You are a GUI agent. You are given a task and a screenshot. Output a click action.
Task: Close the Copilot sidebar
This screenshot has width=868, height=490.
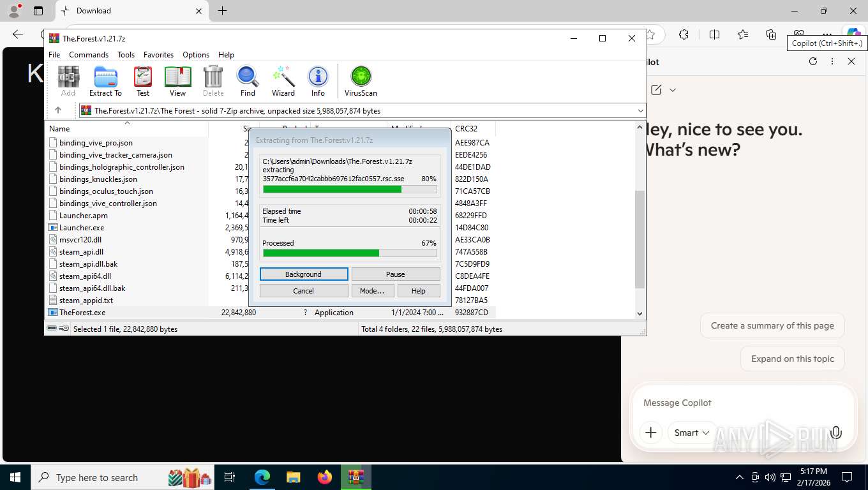click(x=851, y=61)
